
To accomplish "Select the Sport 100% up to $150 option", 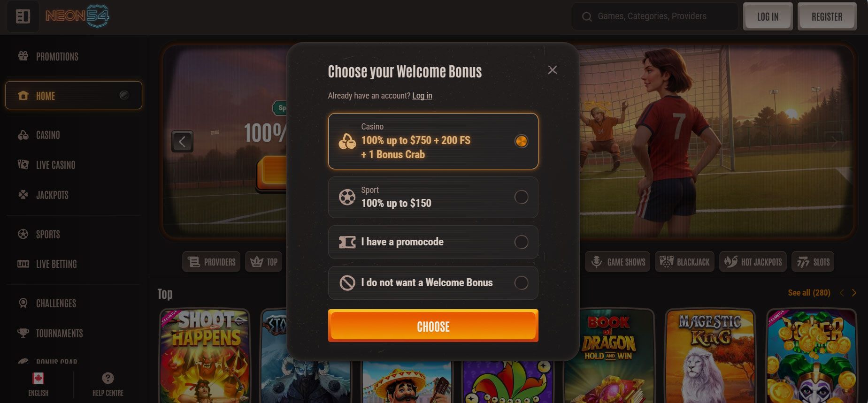I will [x=433, y=197].
